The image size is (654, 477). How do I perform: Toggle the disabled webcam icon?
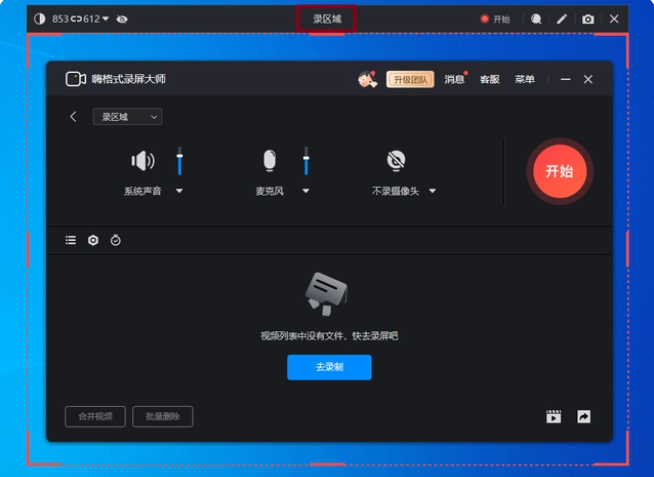point(396,161)
